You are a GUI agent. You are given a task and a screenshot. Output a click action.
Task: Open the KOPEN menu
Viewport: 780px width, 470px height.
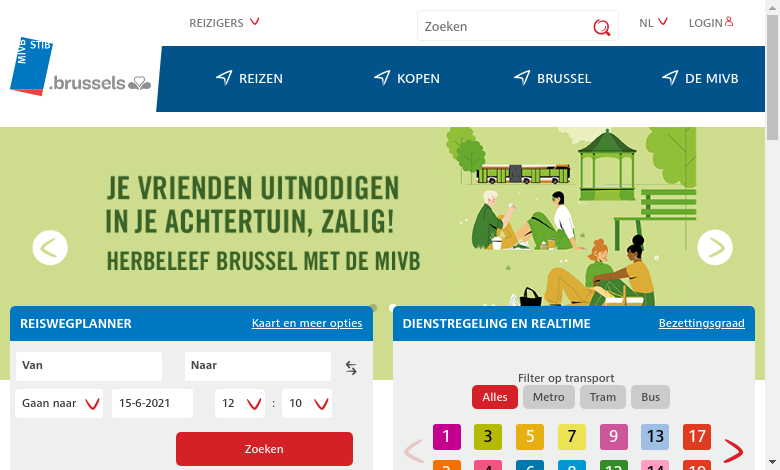point(407,78)
